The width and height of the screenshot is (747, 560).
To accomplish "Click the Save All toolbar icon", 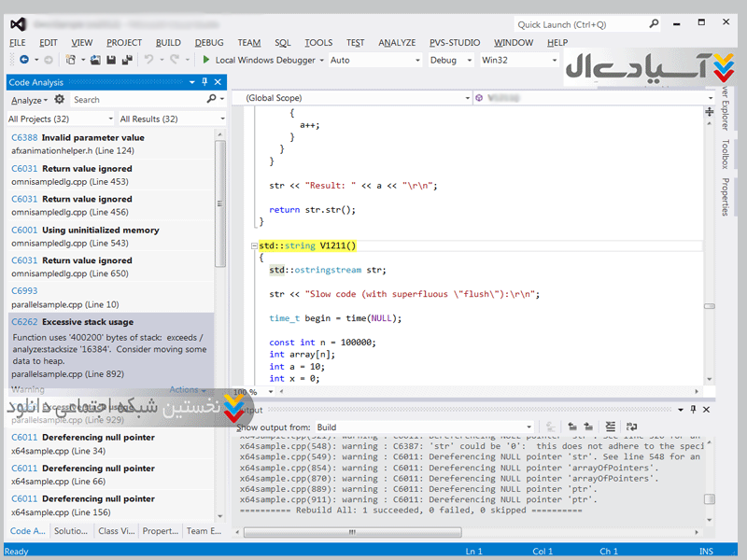I will point(126,60).
